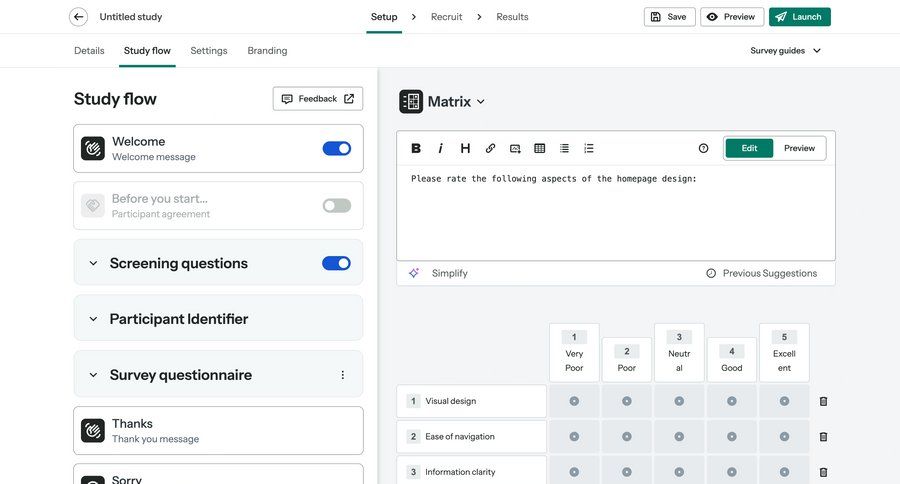Delete the Visual design row
This screenshot has width=900, height=484.
tap(823, 401)
